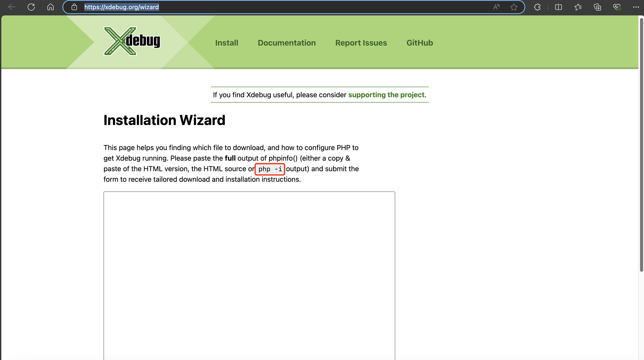Image resolution: width=644 pixels, height=360 pixels.
Task: View site info lock icon
Action: pyautogui.click(x=74, y=7)
